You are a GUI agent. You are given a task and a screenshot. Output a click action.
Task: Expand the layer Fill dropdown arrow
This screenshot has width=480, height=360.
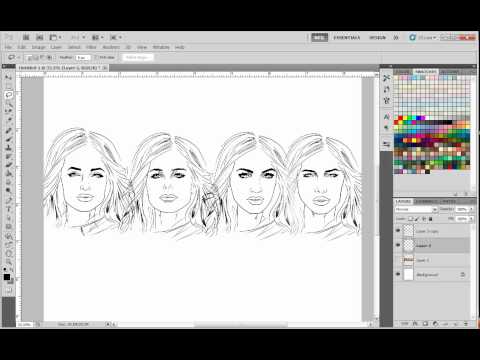(x=471, y=219)
